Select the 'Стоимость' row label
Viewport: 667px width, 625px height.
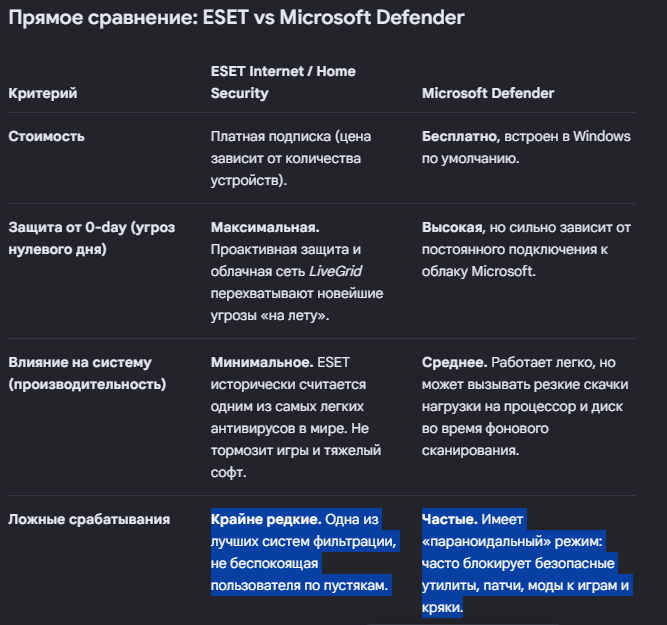point(46,137)
